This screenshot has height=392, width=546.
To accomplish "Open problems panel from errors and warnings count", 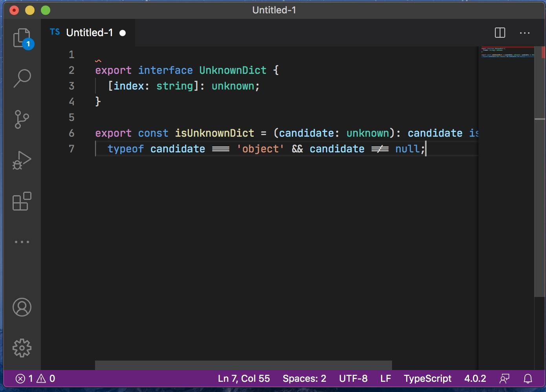I will click(35, 379).
